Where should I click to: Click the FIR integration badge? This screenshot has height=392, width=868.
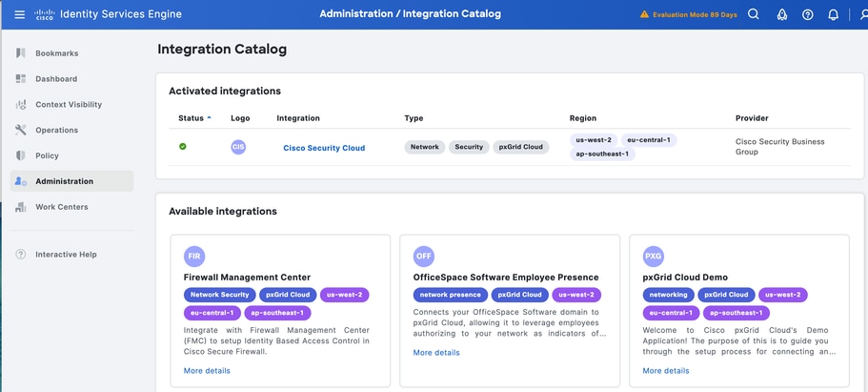194,257
